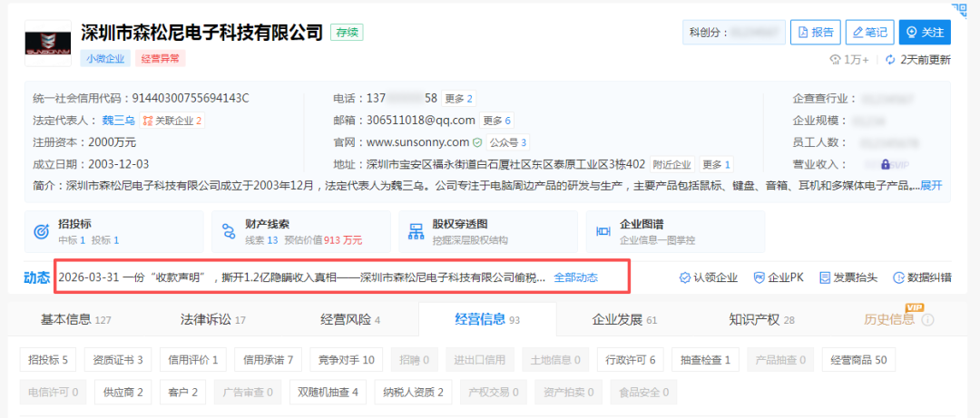980x418 pixels.
Task: Expand 更多 6 email addresses
Action: [x=497, y=121]
